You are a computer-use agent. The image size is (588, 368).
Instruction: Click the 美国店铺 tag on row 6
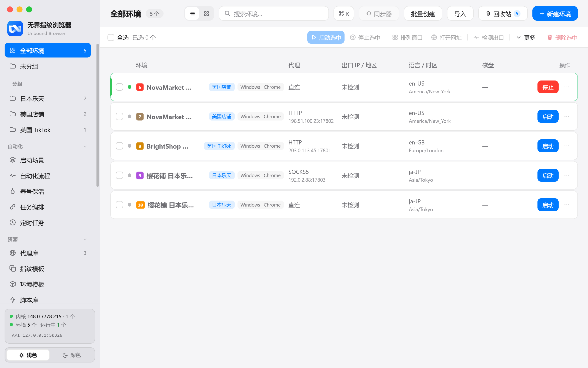coord(222,87)
